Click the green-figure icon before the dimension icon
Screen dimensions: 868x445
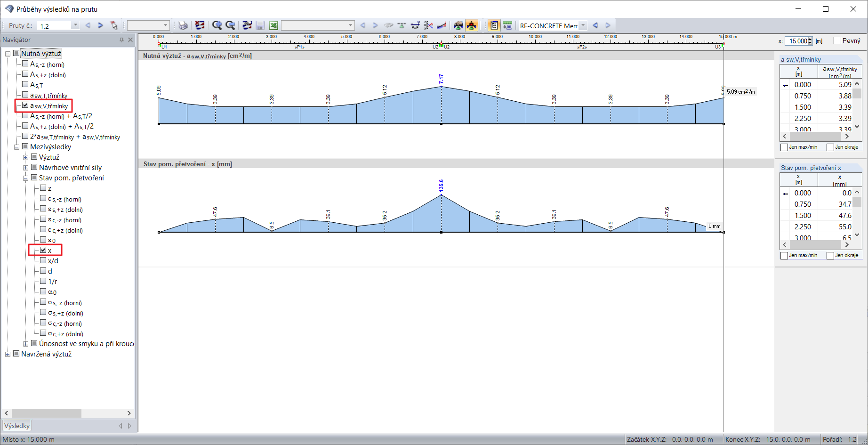[402, 25]
